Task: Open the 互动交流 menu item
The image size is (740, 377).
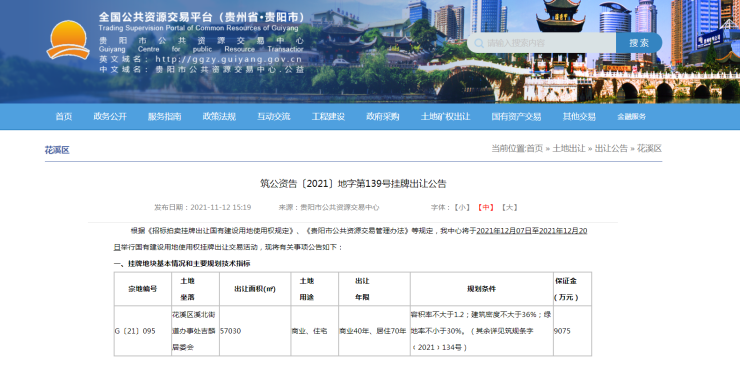Action: pyautogui.click(x=273, y=117)
